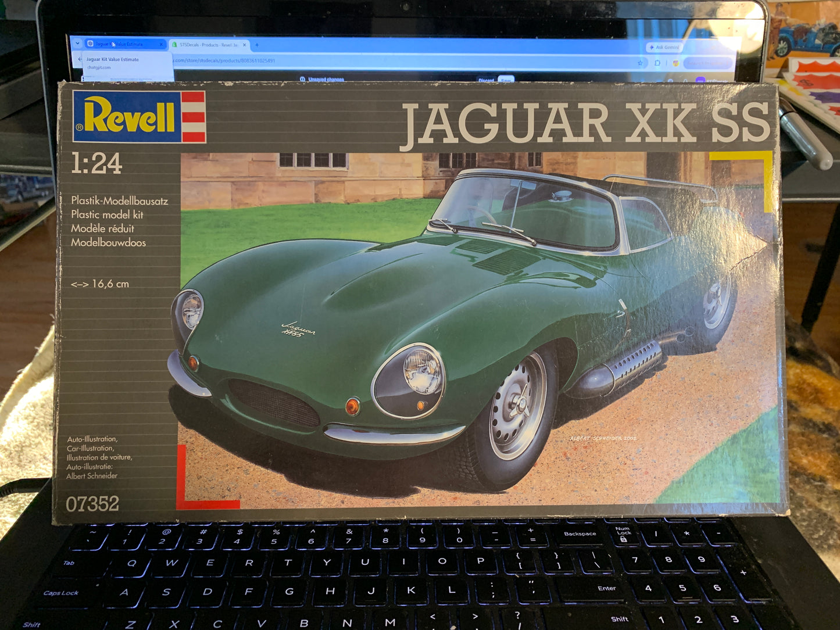840x630 pixels.
Task: Click the Relaunch to update button
Action: tap(707, 63)
